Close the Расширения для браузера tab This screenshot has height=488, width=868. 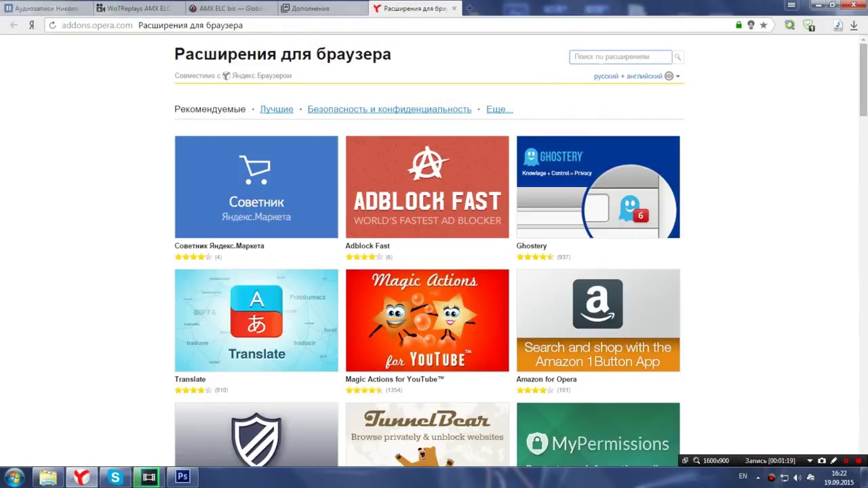pos(454,8)
